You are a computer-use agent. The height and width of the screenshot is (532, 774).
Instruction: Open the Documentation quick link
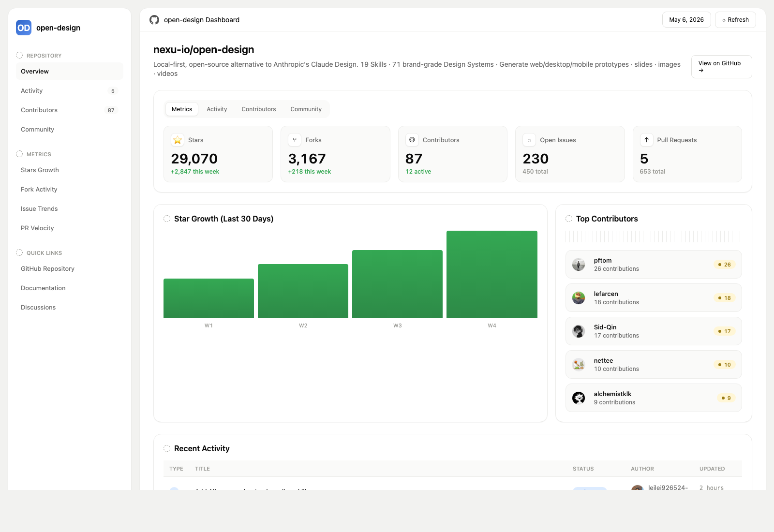click(x=70, y=288)
